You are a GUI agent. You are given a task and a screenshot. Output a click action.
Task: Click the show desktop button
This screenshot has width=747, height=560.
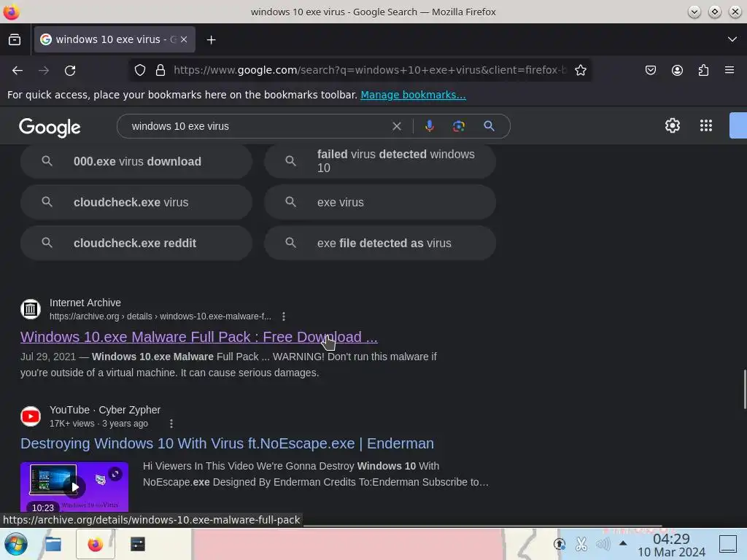728,544
